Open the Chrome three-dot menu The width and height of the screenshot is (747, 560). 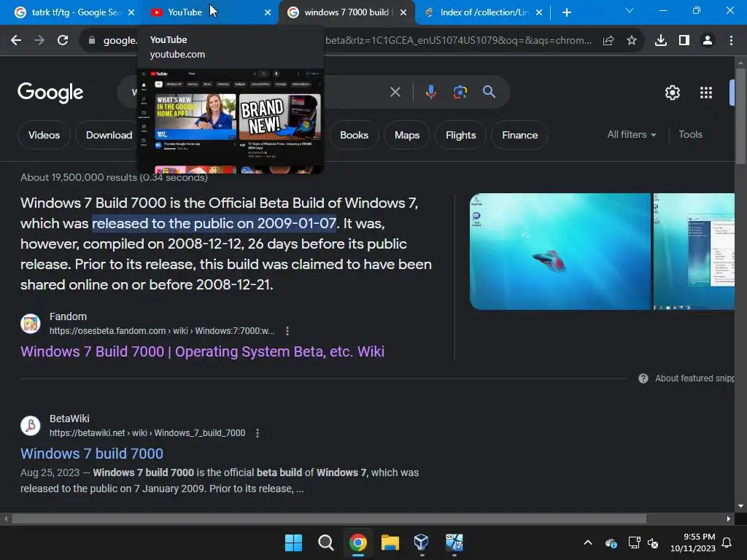731,41
